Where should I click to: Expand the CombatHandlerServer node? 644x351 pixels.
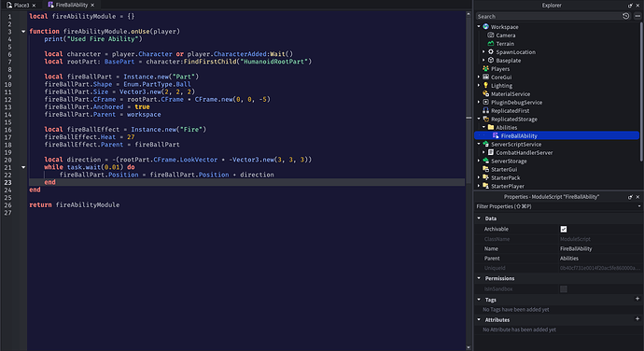point(483,152)
